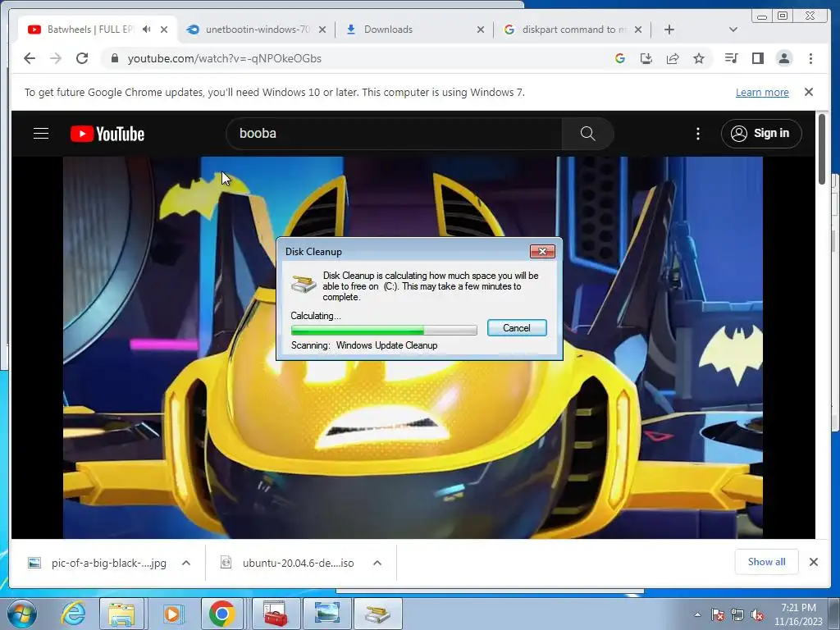Viewport: 840px width, 630px height.
Task: Go back to the previous page
Action: (x=30, y=58)
